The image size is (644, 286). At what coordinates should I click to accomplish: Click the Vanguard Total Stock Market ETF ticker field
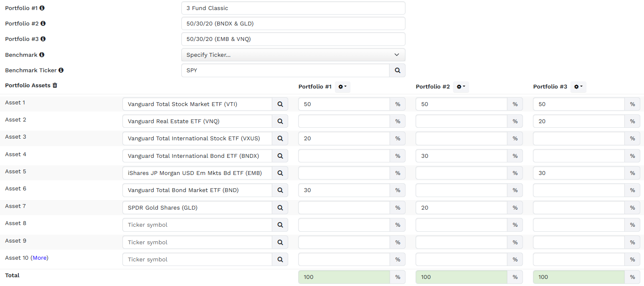[x=197, y=104]
